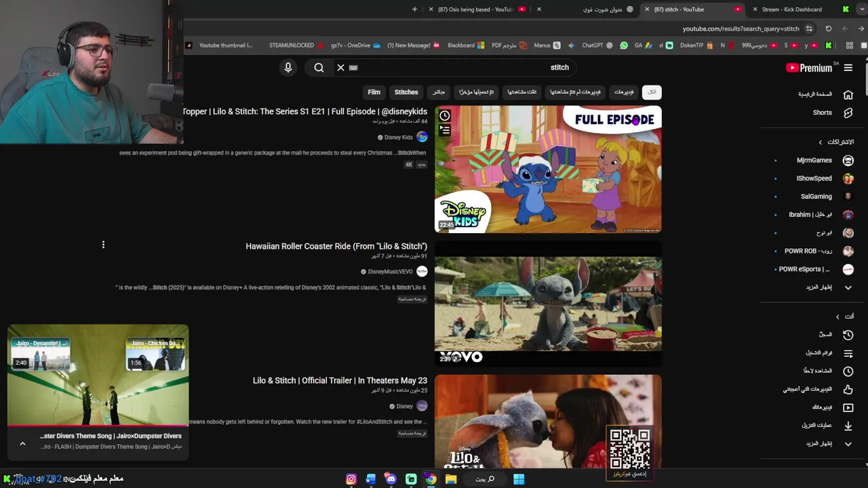Reload the page with the refresh button
Viewport: 868px width, 488px height.
[828, 28]
